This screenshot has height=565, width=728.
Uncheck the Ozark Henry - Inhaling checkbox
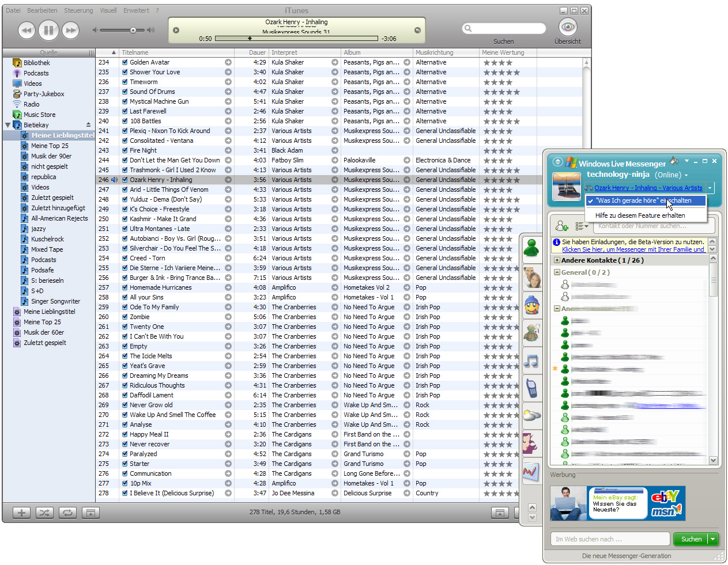click(x=125, y=180)
